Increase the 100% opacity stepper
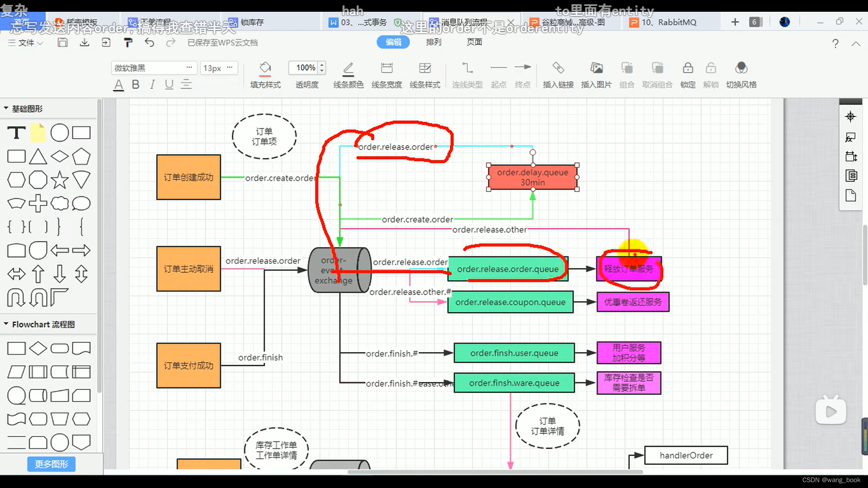This screenshot has width=868, height=488. click(x=322, y=65)
